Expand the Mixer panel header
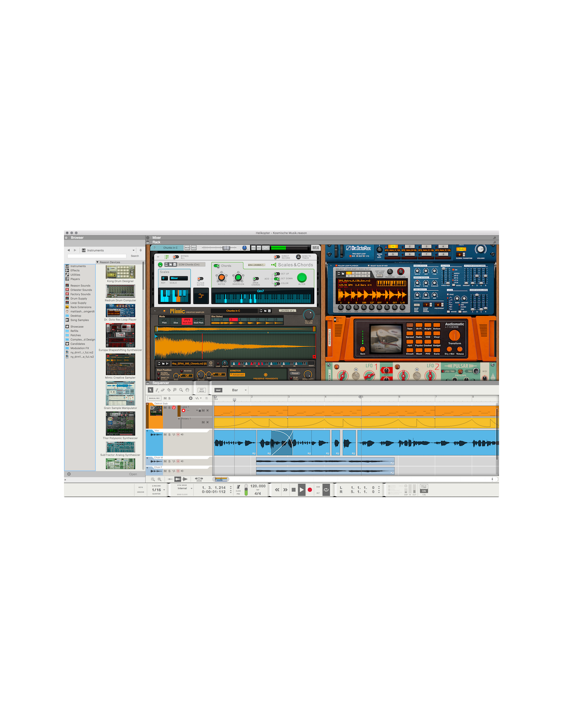The width and height of the screenshot is (563, 728). (148, 238)
